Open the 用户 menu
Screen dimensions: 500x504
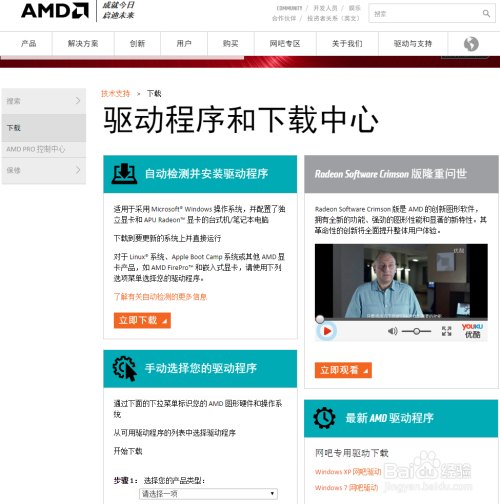[184, 44]
